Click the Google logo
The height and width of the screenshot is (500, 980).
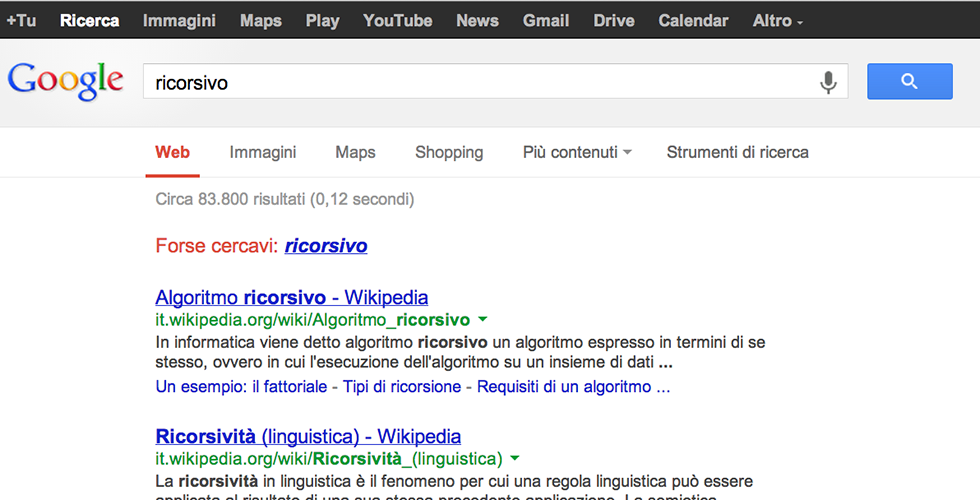pyautogui.click(x=66, y=82)
